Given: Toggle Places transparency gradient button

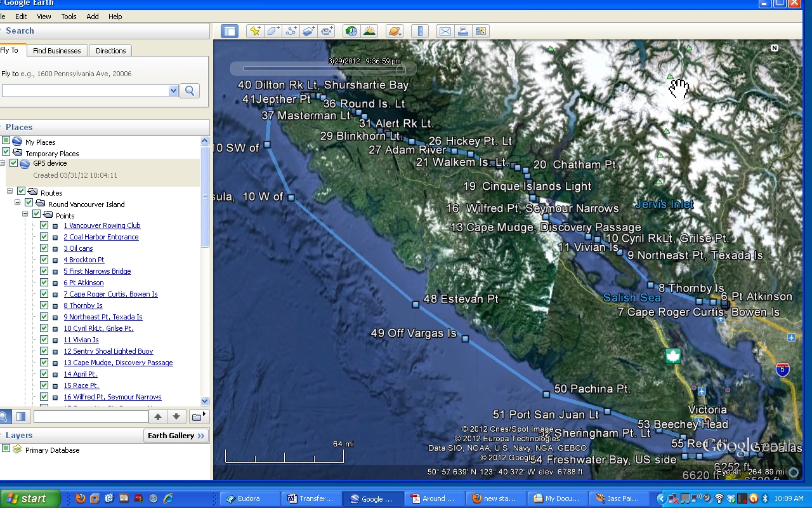Looking at the screenshot, I should tap(21, 417).
